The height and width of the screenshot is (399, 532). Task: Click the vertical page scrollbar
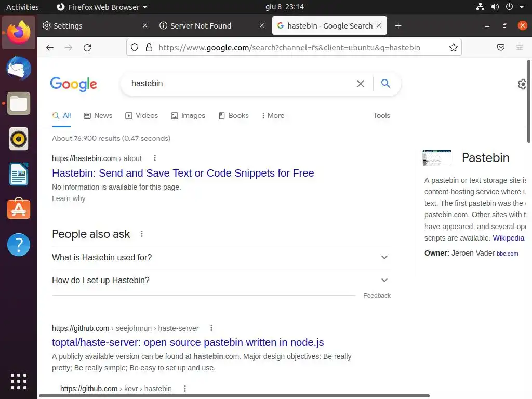(528, 101)
